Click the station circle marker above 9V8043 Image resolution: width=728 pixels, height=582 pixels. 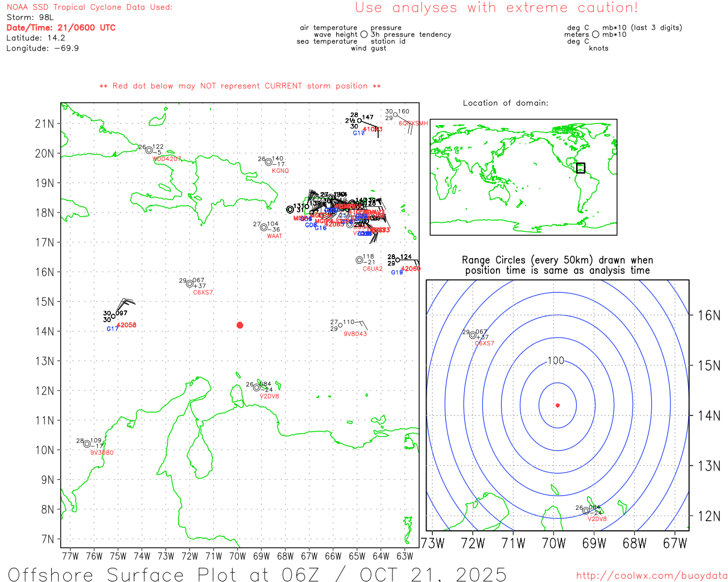coord(341,325)
